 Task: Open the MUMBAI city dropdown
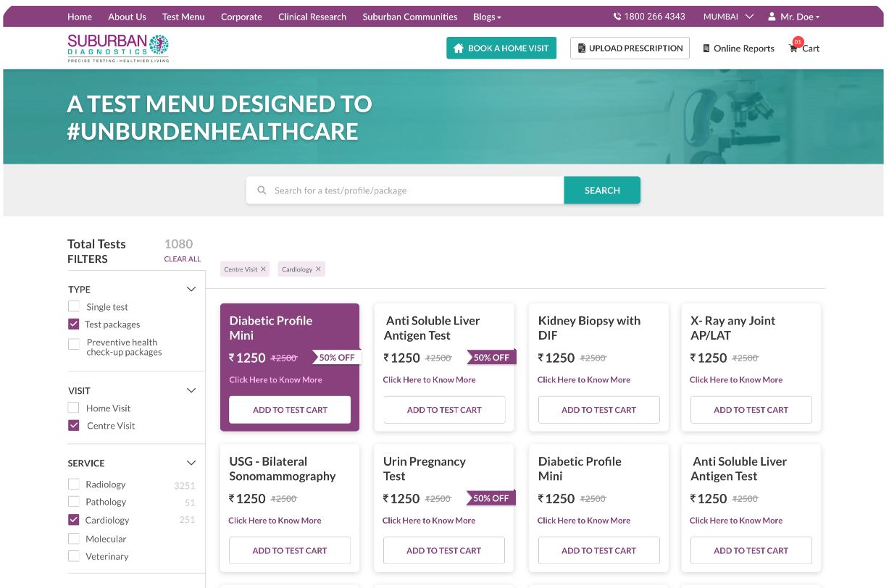pyautogui.click(x=728, y=17)
